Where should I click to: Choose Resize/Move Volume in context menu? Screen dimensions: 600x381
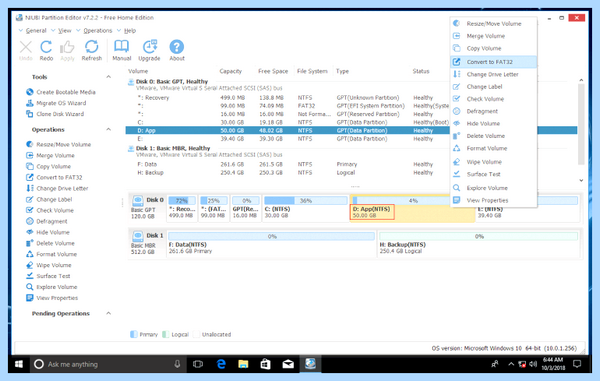(494, 23)
